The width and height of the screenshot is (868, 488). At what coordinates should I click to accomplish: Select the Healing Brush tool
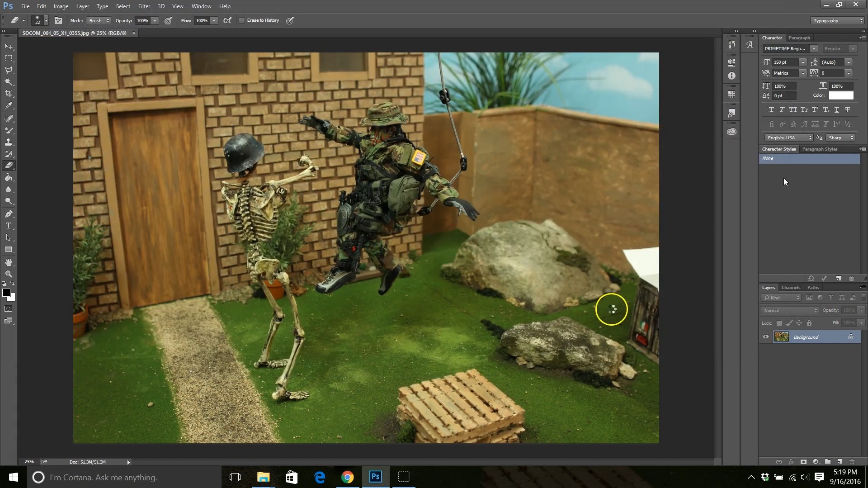(9, 118)
